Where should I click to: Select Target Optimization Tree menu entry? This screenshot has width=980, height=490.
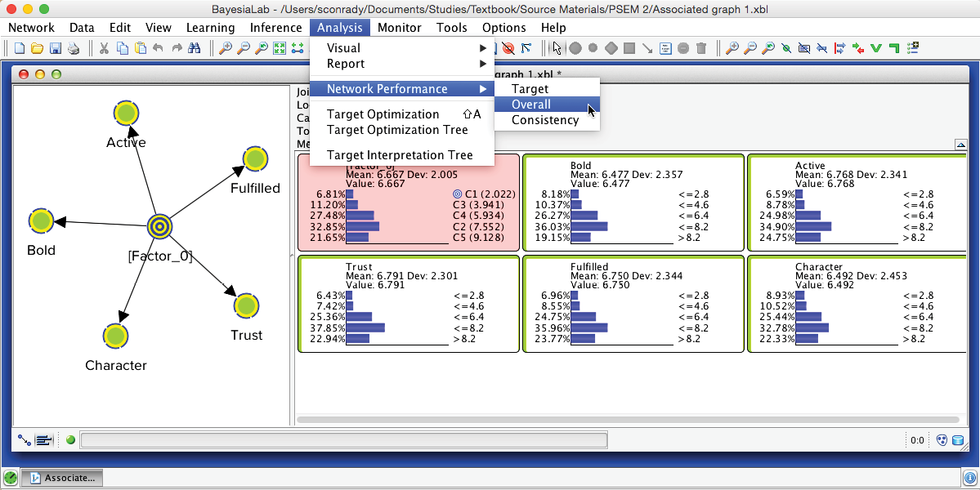pyautogui.click(x=397, y=130)
